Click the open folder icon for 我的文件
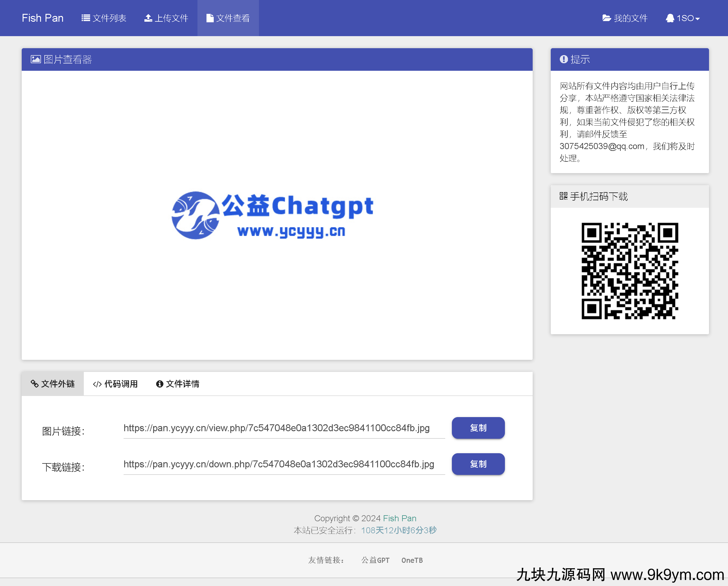The width and height of the screenshot is (728, 586). [607, 18]
